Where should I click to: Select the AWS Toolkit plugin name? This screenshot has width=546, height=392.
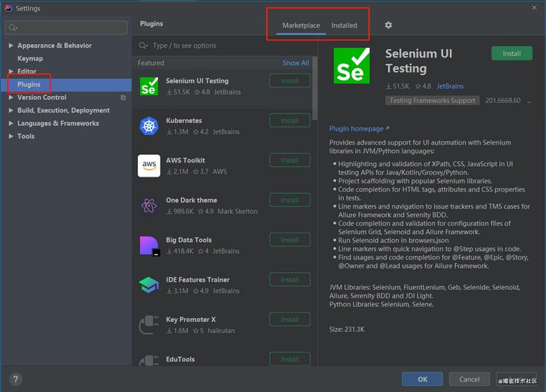pos(185,160)
